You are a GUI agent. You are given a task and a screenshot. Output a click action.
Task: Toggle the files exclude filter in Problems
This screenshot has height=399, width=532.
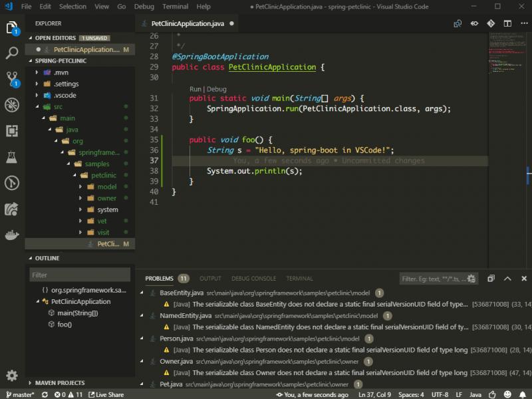[x=472, y=279]
